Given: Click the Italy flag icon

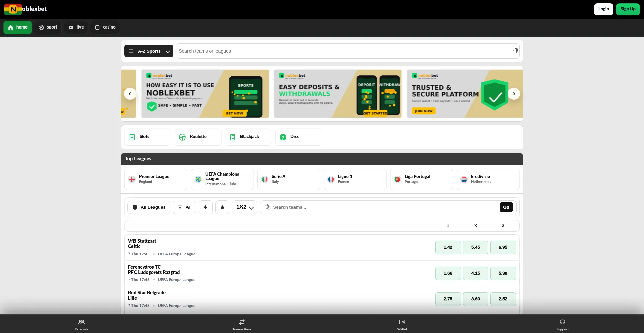Looking at the screenshot, I should [x=265, y=179].
